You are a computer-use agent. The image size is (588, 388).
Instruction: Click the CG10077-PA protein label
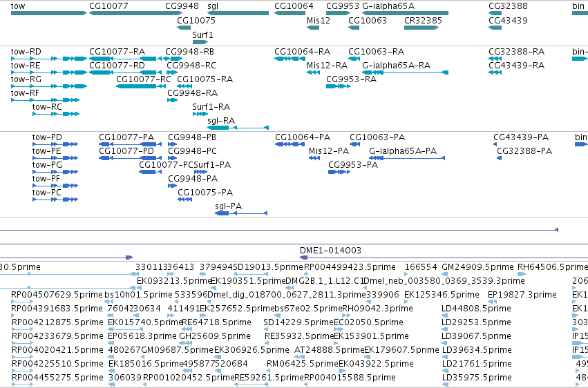[x=126, y=137]
